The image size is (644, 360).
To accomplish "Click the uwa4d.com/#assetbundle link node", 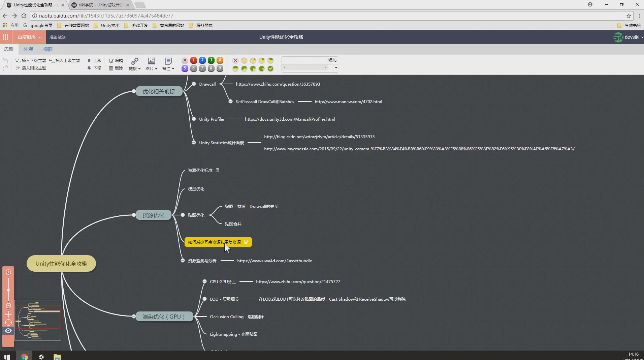I will [x=275, y=261].
